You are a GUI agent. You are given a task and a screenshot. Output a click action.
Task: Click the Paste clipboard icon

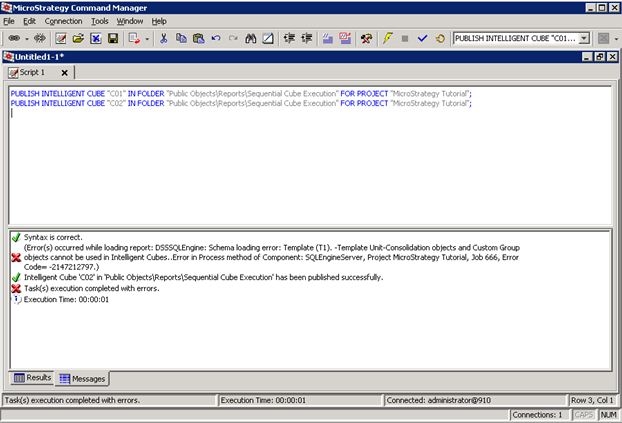click(x=199, y=38)
